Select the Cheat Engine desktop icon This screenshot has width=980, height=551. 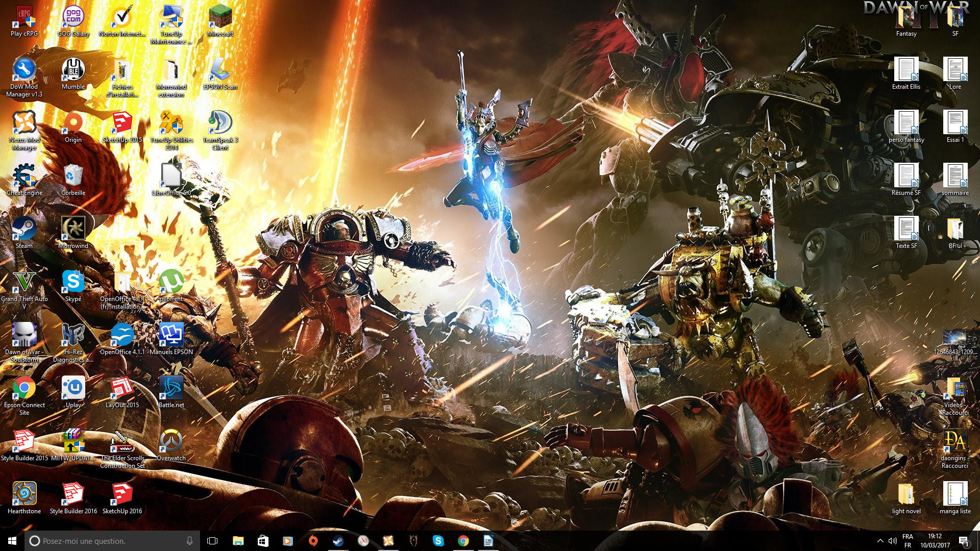tap(24, 180)
